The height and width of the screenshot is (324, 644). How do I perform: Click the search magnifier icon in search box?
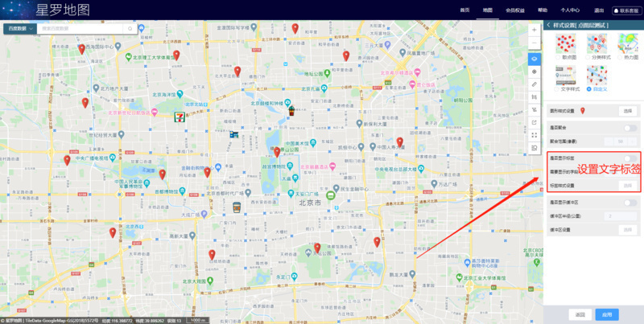tap(130, 29)
